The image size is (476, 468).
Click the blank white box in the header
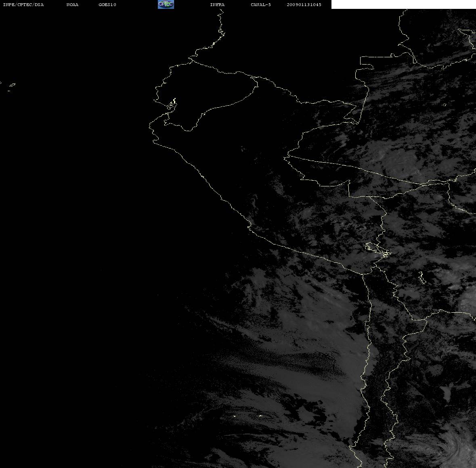point(403,4)
